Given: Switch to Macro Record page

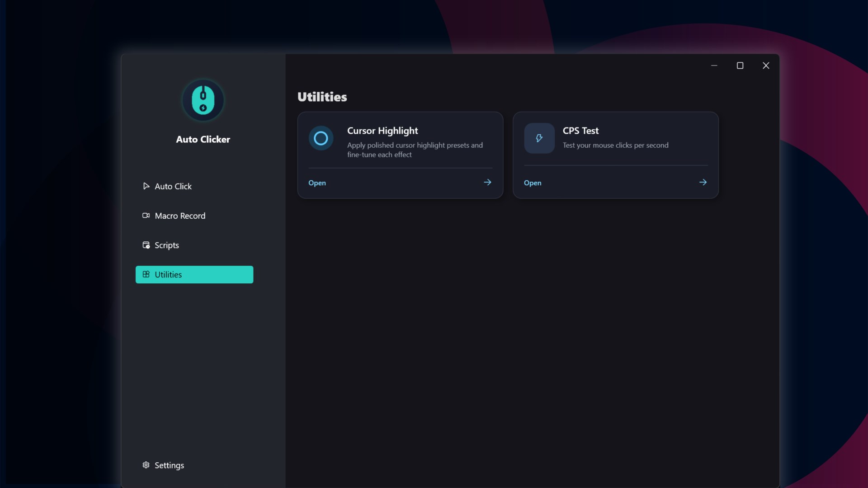Looking at the screenshot, I should (x=194, y=216).
